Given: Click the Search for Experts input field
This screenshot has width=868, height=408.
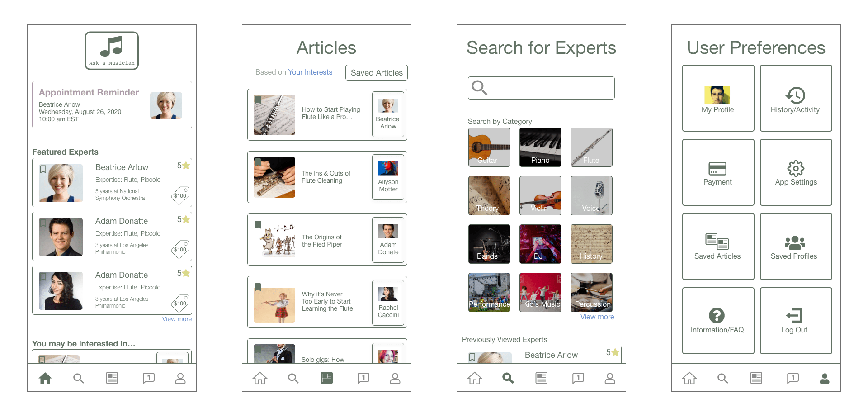Looking at the screenshot, I should (541, 88).
